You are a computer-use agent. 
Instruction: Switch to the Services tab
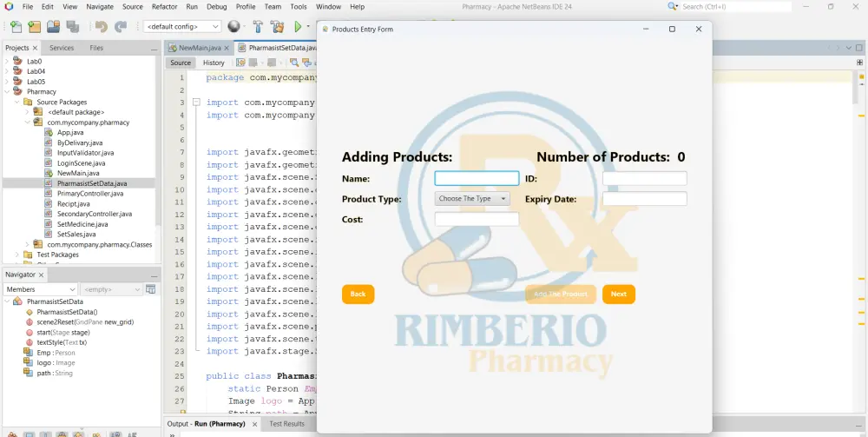62,48
